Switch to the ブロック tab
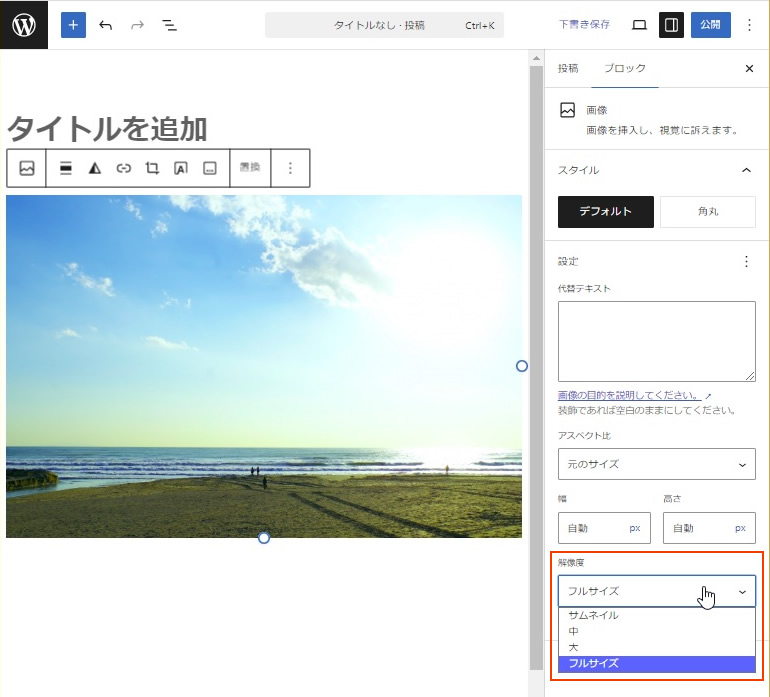Image resolution: width=770 pixels, height=697 pixels. tap(625, 68)
